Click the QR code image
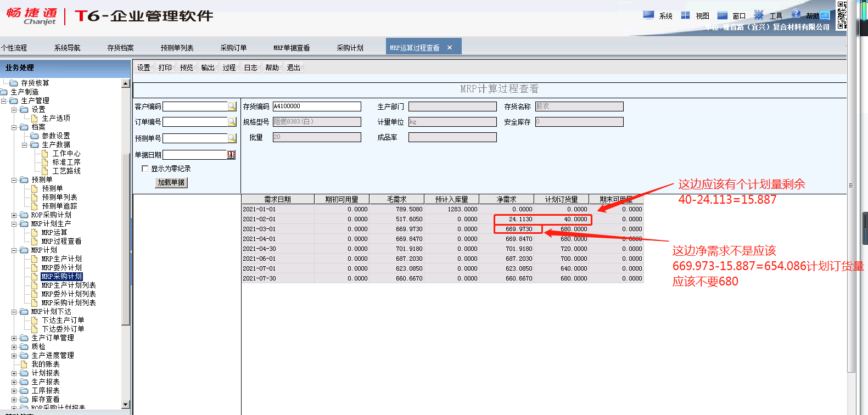 [842, 15]
